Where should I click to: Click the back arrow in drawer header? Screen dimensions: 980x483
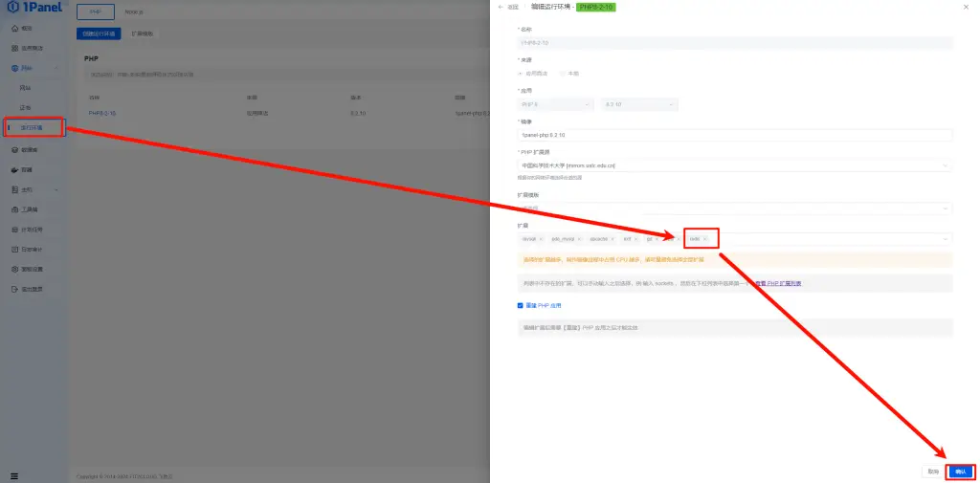click(x=501, y=7)
